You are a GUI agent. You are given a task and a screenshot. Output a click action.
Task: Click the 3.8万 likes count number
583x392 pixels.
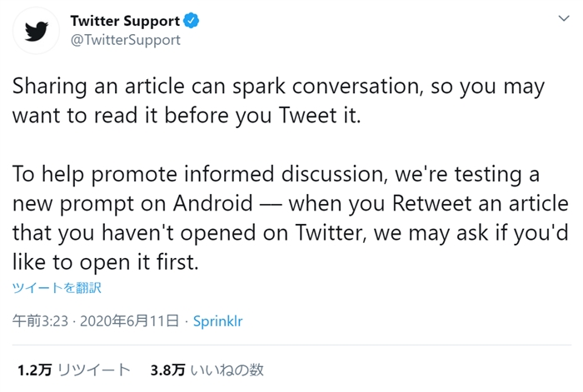pos(167,370)
